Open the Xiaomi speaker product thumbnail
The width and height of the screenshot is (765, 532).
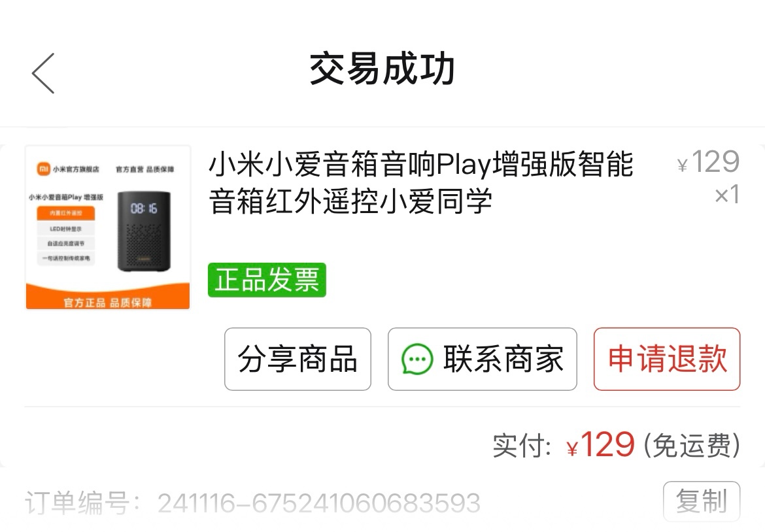(108, 227)
